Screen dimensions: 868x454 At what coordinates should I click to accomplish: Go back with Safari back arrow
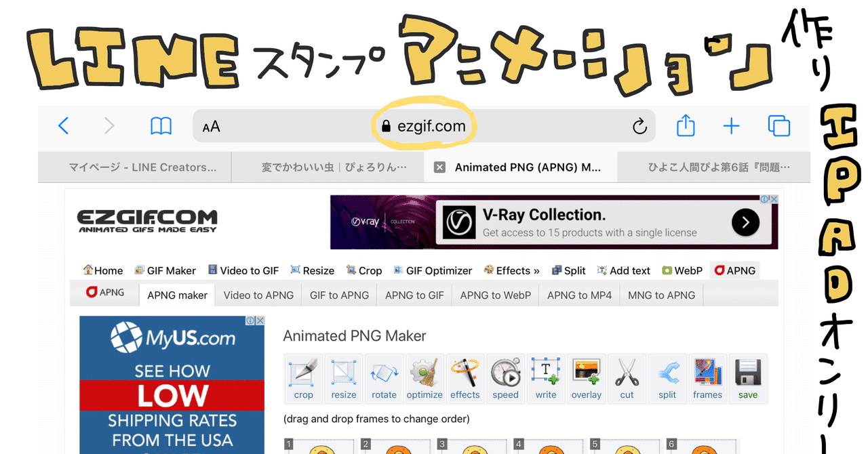click(63, 125)
